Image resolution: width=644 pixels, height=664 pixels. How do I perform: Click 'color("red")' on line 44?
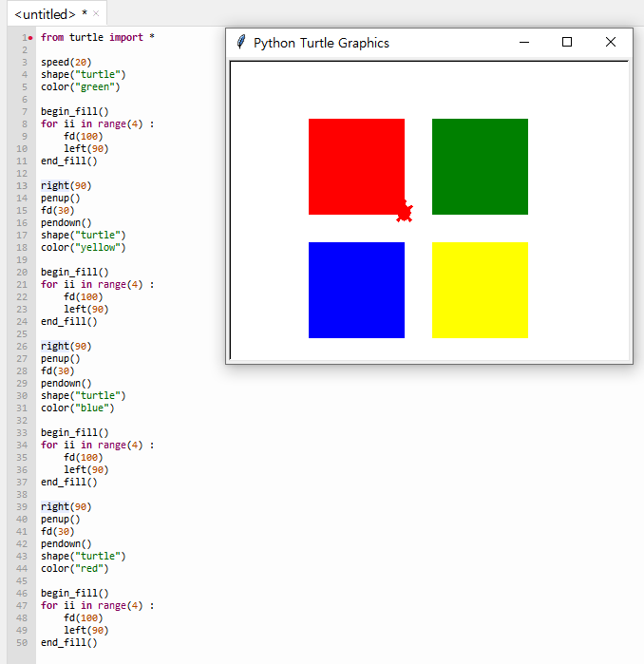pyautogui.click(x=74, y=568)
